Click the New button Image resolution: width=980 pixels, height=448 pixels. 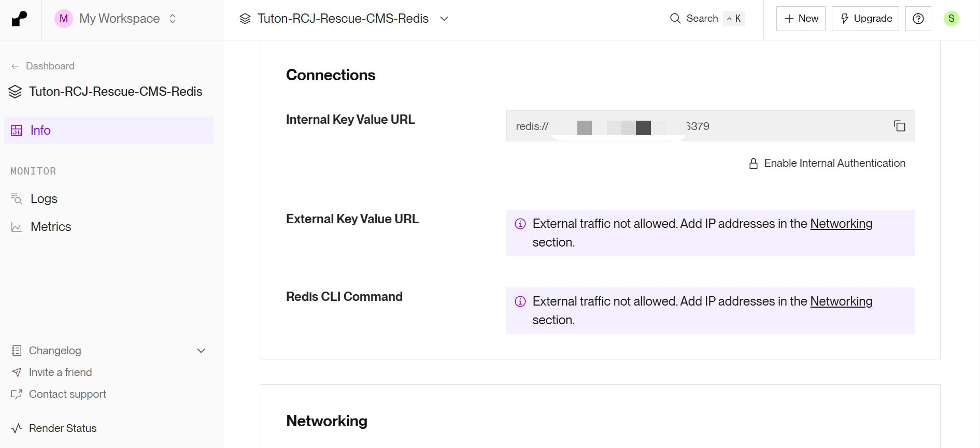click(x=801, y=19)
